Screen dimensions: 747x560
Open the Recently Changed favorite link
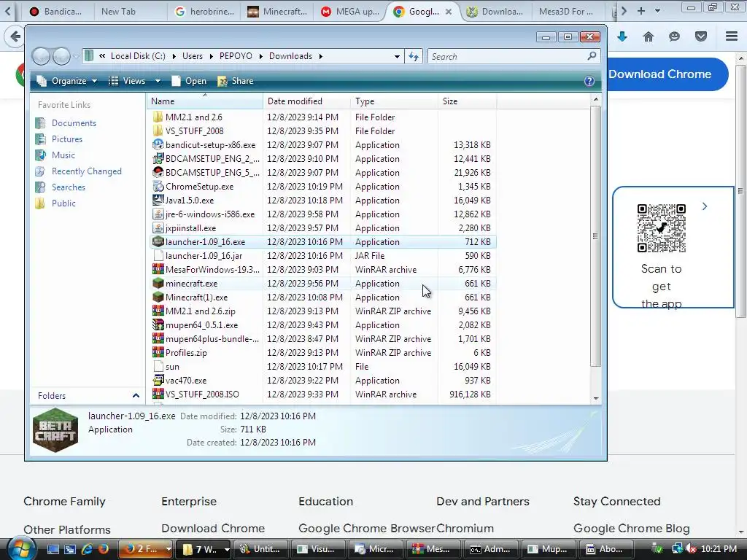[86, 171]
